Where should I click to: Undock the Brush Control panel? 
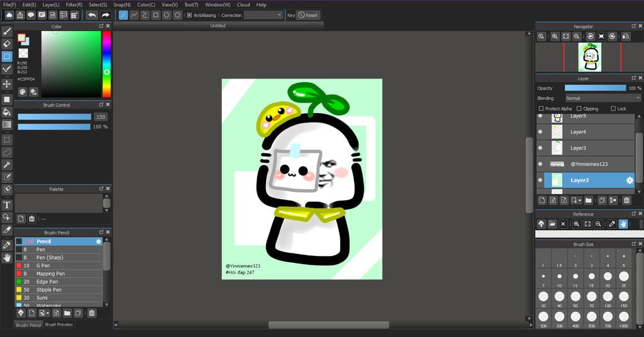click(x=101, y=104)
